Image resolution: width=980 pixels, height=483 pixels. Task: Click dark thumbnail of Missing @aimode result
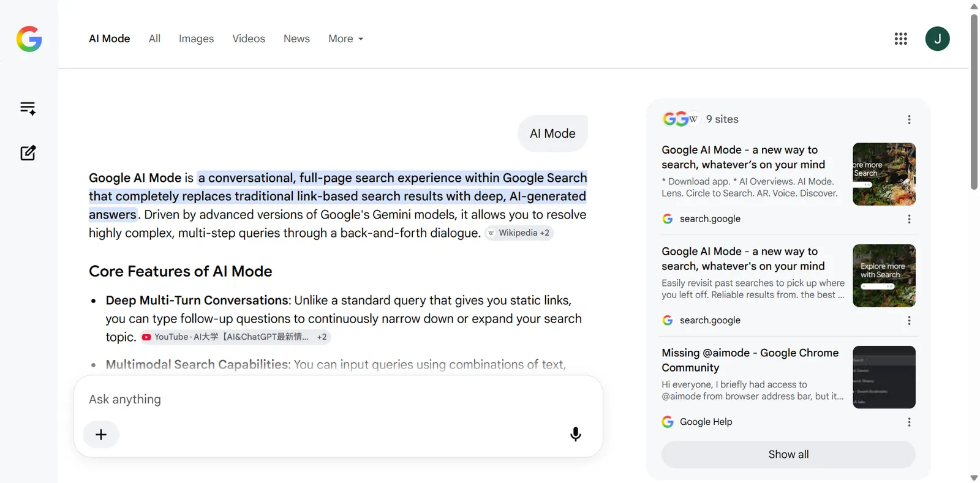click(884, 377)
